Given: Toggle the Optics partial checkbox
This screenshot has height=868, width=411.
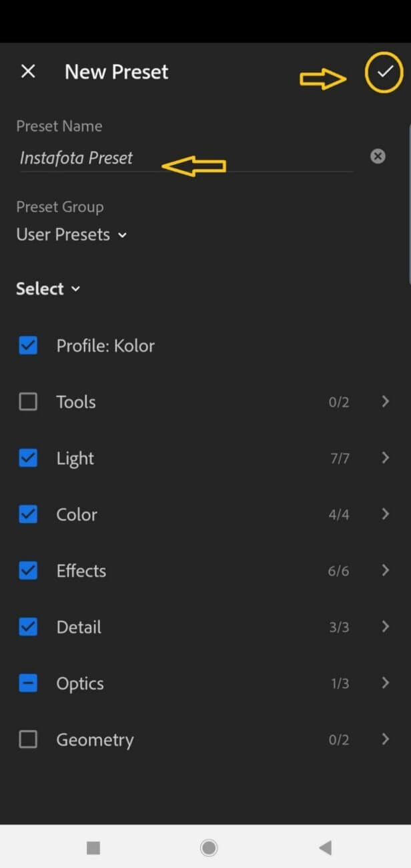Looking at the screenshot, I should point(28,683).
